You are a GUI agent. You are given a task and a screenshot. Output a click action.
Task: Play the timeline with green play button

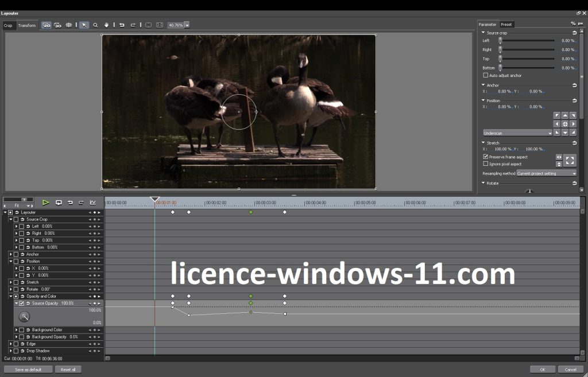point(45,203)
